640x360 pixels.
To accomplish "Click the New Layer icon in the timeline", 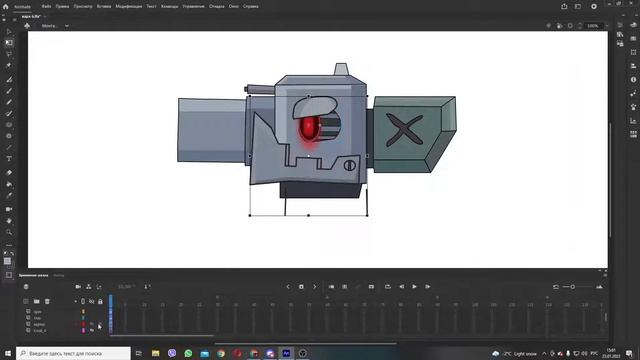I will pos(26,301).
